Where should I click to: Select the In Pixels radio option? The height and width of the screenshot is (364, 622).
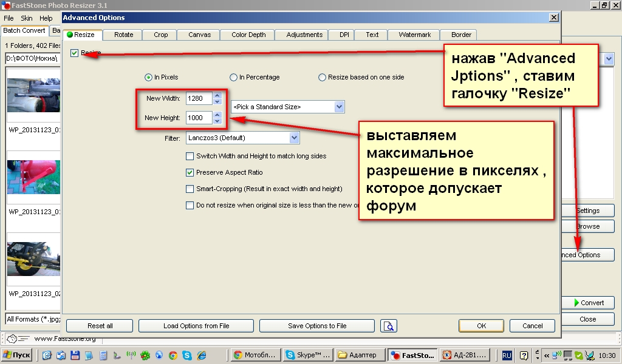point(148,77)
